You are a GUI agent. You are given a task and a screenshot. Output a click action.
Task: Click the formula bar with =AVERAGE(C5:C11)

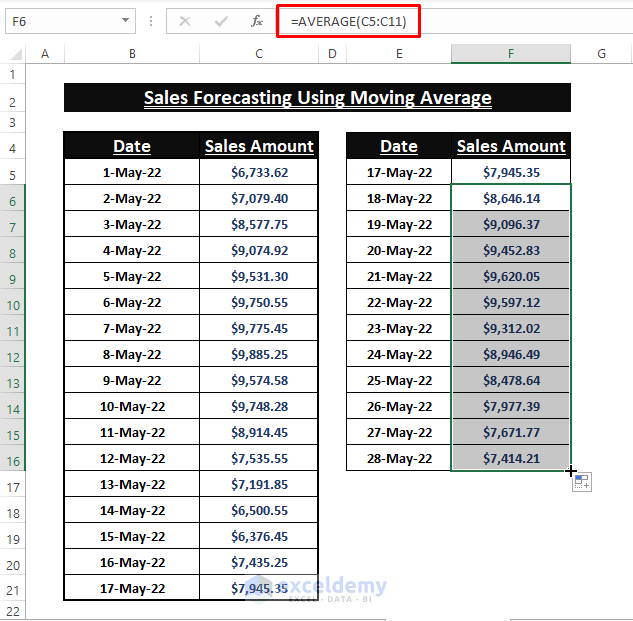pos(456,21)
